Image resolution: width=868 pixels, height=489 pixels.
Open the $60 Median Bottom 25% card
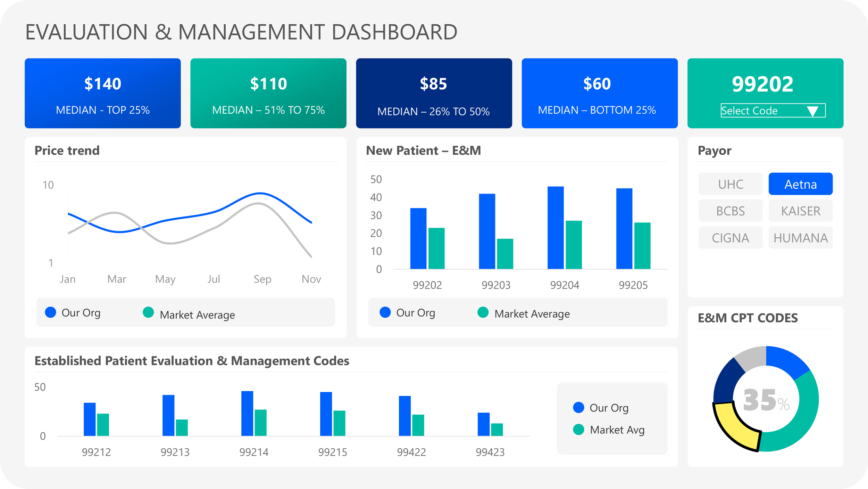[x=600, y=93]
